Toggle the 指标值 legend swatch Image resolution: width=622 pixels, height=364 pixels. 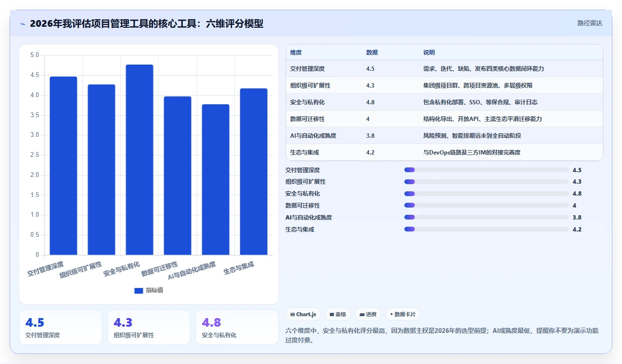139,290
